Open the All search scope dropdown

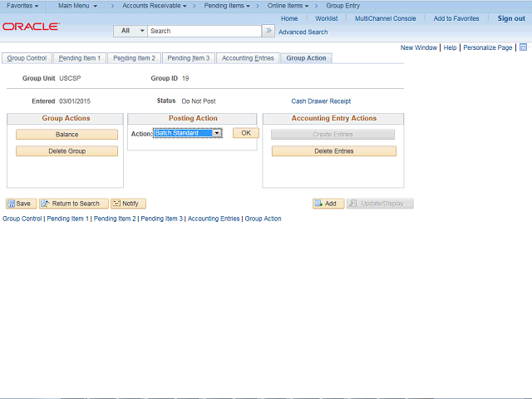tap(131, 31)
